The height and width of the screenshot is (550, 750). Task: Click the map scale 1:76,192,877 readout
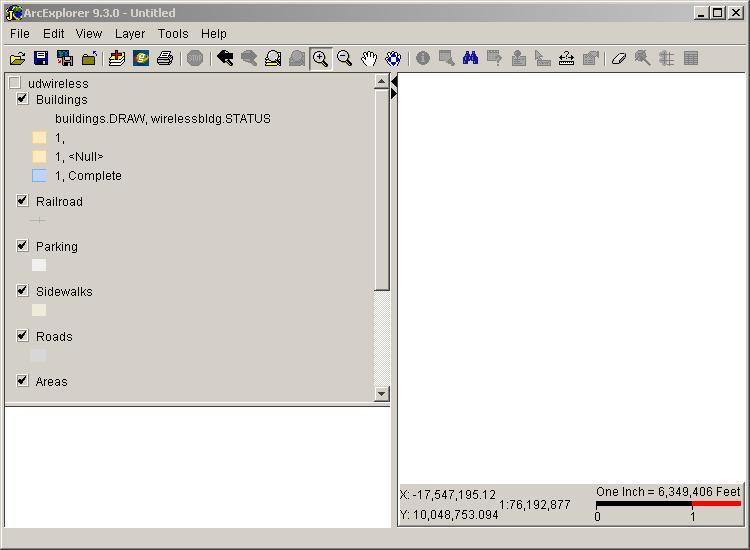coord(535,505)
